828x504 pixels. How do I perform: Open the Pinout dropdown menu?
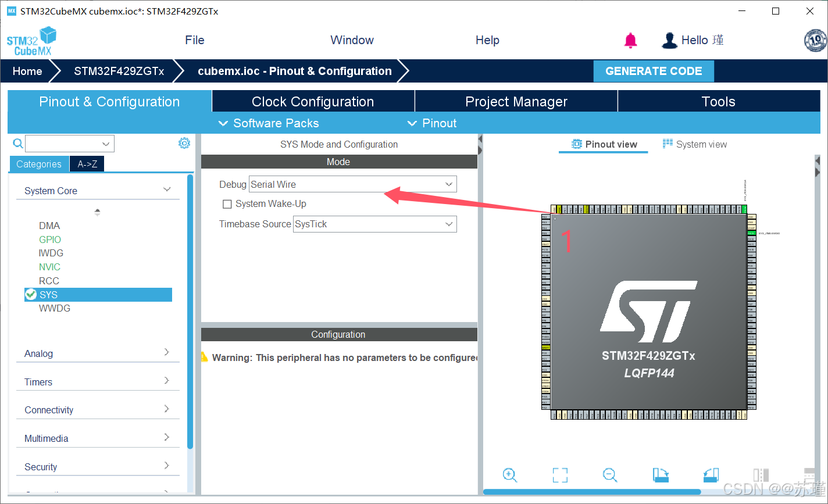[432, 123]
